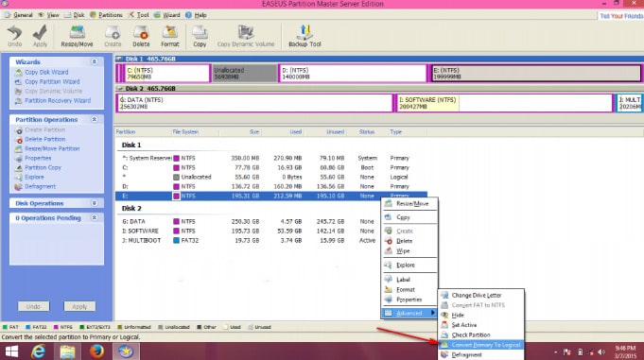Choose Format in context menu
The height and width of the screenshot is (360, 644).
click(x=409, y=289)
